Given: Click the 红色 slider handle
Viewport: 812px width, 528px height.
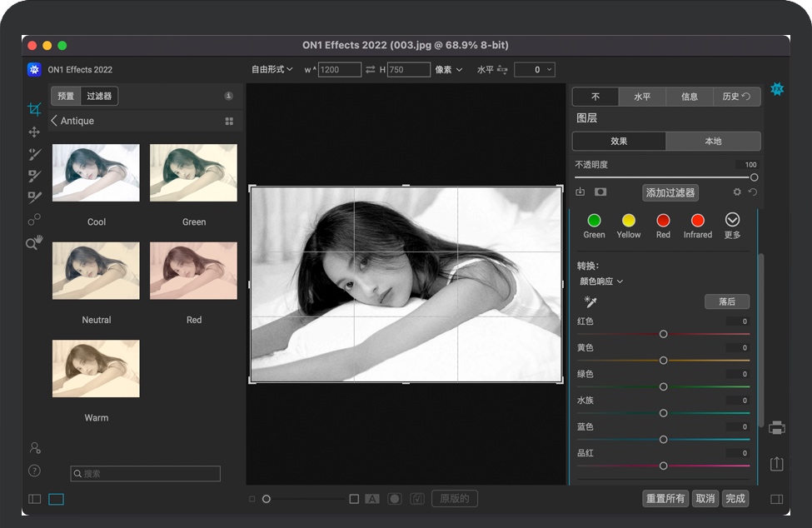Looking at the screenshot, I should 664,334.
